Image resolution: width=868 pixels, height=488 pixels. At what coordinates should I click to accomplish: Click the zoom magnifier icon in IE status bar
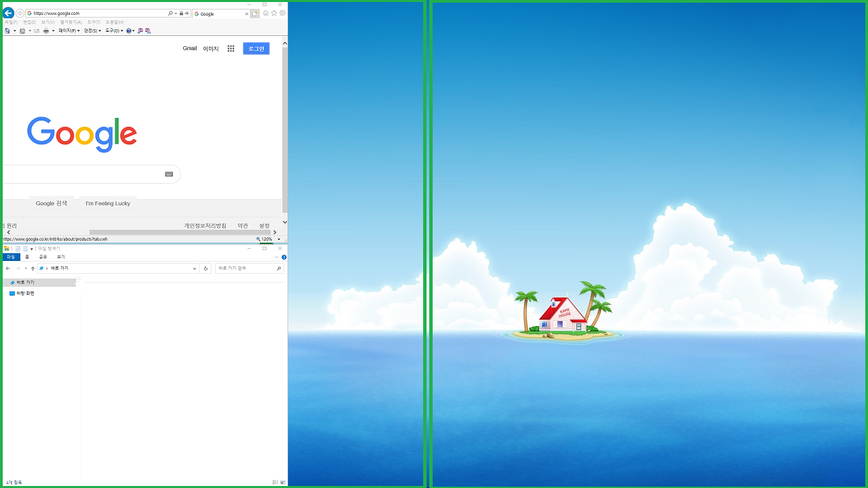258,239
